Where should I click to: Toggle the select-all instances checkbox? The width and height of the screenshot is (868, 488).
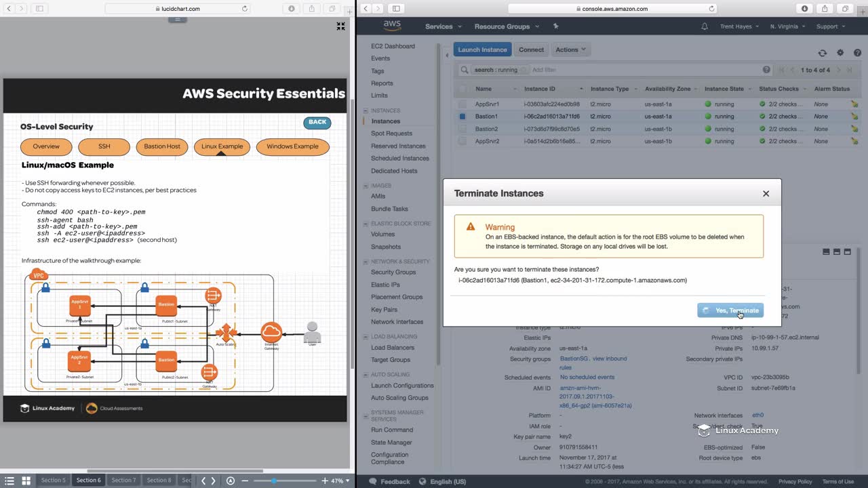coord(462,89)
